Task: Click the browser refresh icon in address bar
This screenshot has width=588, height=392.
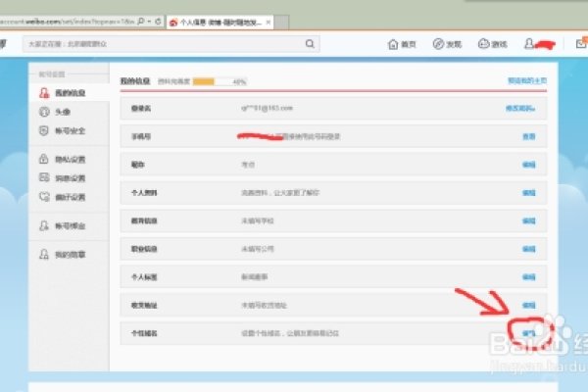Action: pyautogui.click(x=158, y=22)
